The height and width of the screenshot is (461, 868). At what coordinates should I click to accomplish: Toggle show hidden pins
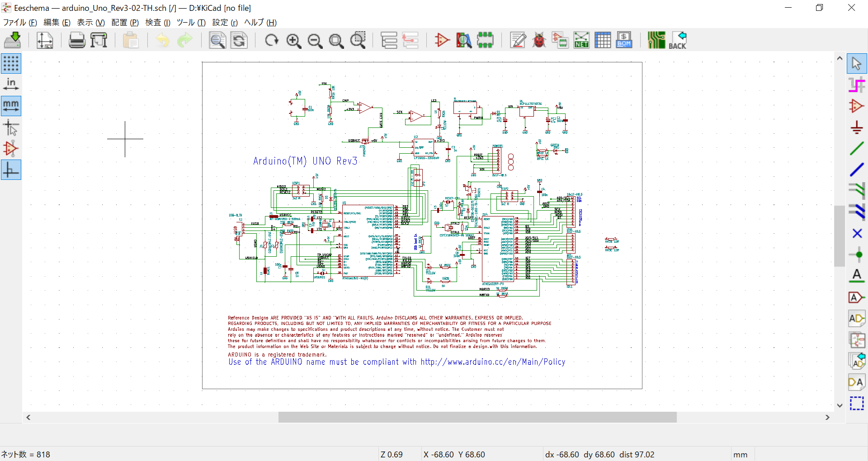(11, 149)
